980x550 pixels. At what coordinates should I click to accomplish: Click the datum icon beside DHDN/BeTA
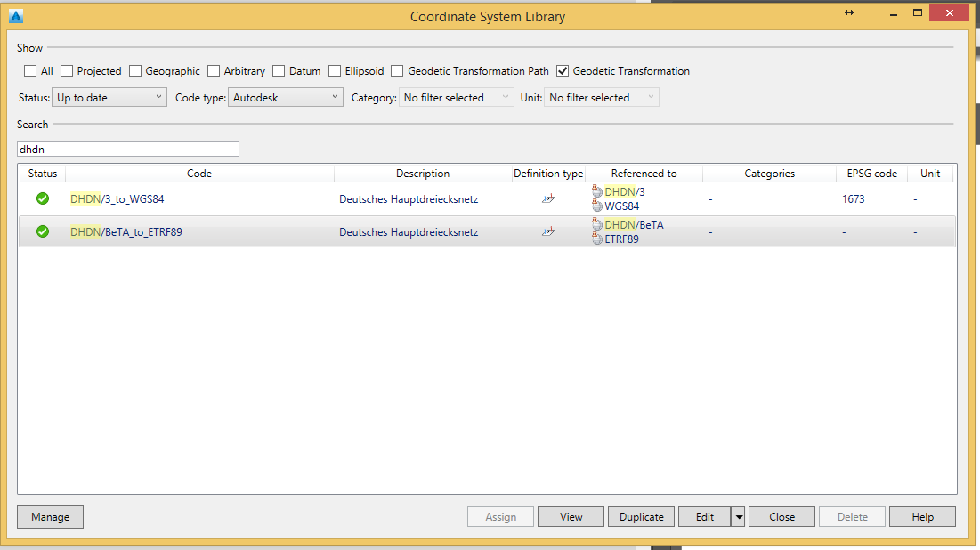tap(597, 224)
